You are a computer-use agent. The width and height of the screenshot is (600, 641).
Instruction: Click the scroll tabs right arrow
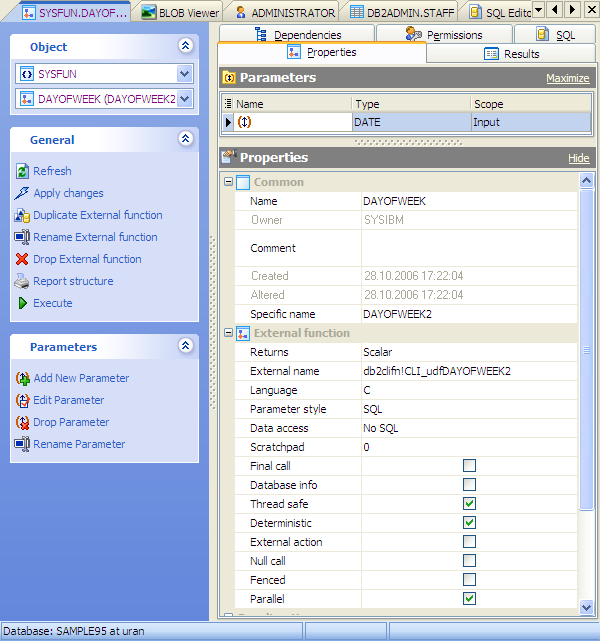[x=573, y=10]
